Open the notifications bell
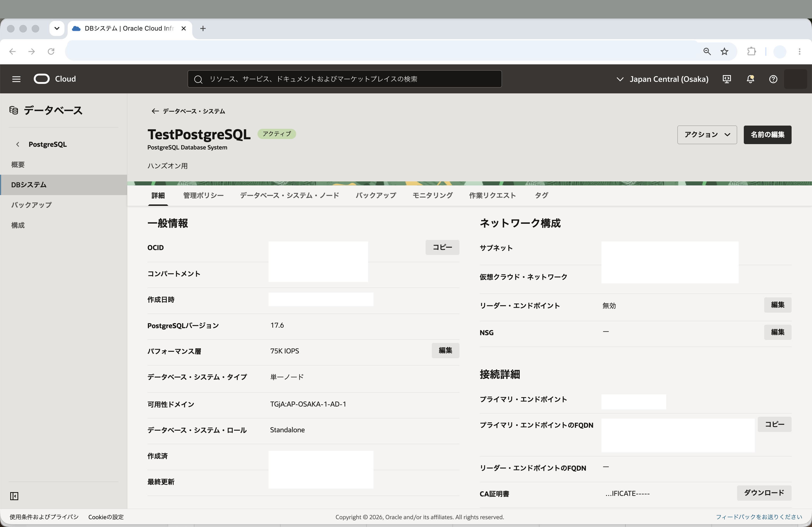 tap(750, 79)
